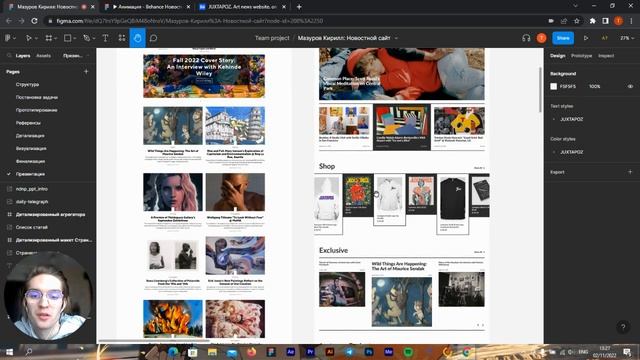Open the JUXTAPOZ color style
Viewport: 640px width, 360px height.
pos(571,152)
